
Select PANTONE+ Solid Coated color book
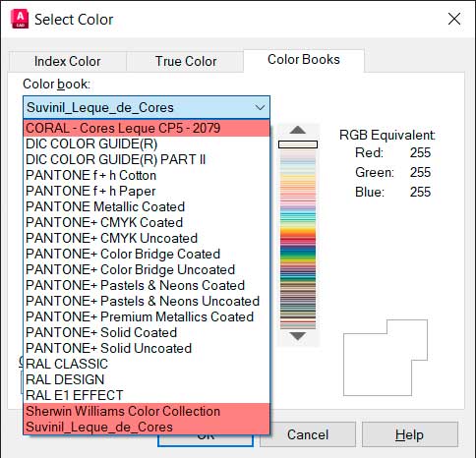(x=147, y=332)
